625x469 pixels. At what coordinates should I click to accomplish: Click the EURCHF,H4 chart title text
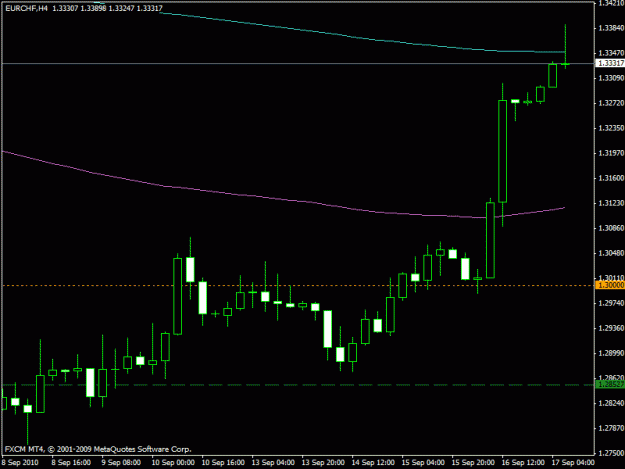26,8
